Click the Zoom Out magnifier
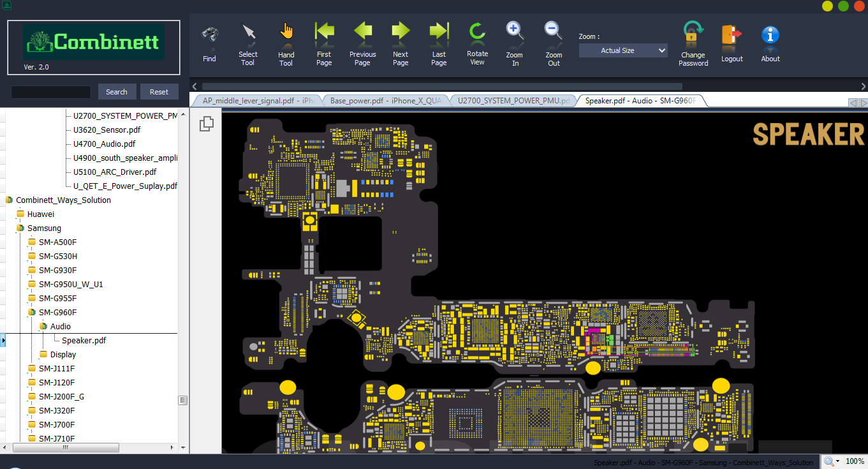The width and height of the screenshot is (868, 469). [x=554, y=31]
